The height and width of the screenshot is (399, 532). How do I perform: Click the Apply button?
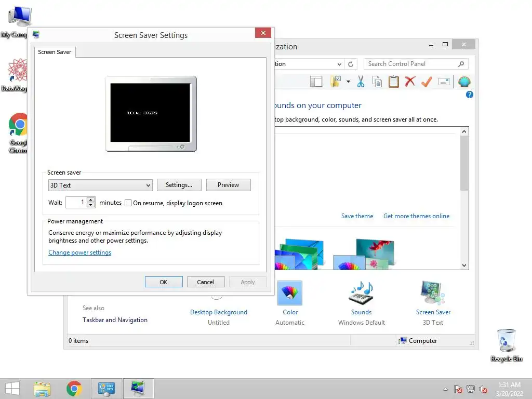point(248,282)
